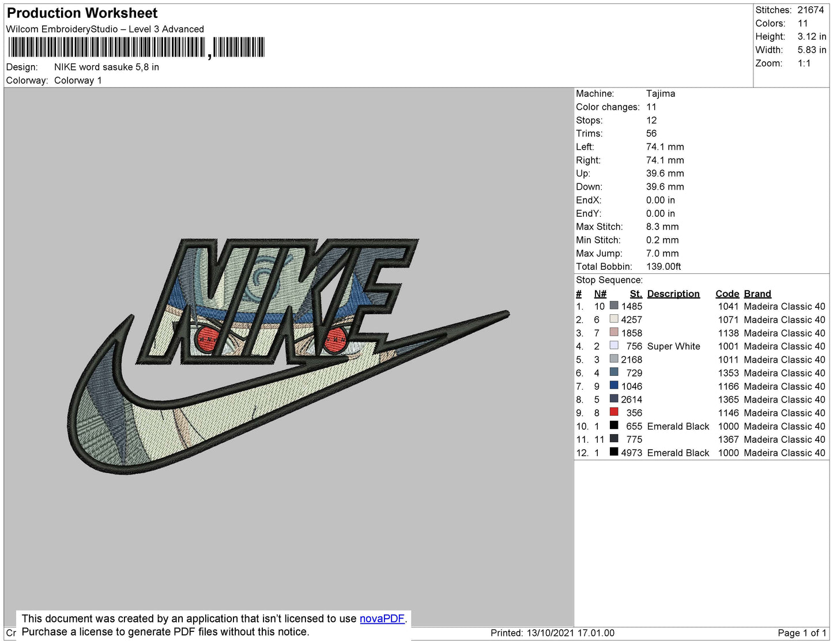Click the 'St.' column header
Image resolution: width=833 pixels, height=644 pixels.
(636, 293)
